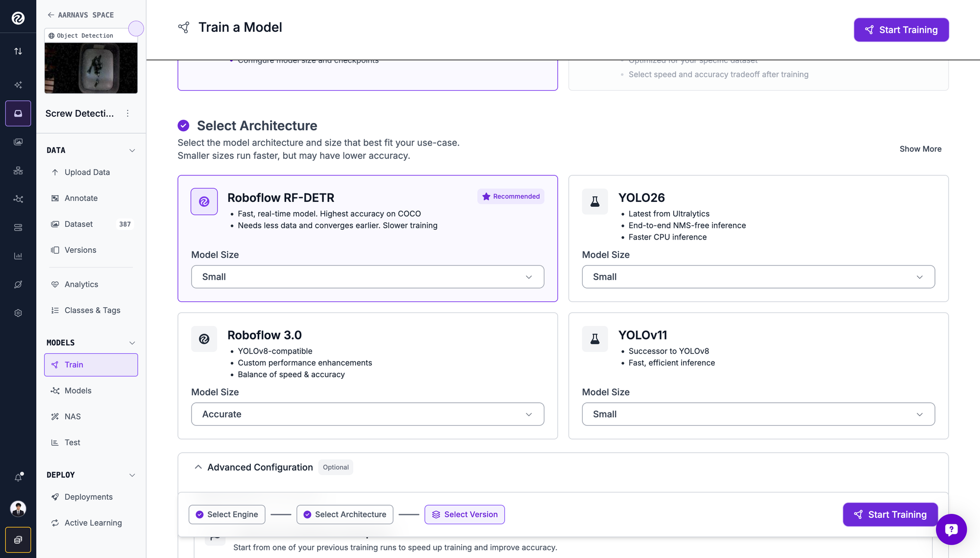Click Show More for architectures

point(920,149)
